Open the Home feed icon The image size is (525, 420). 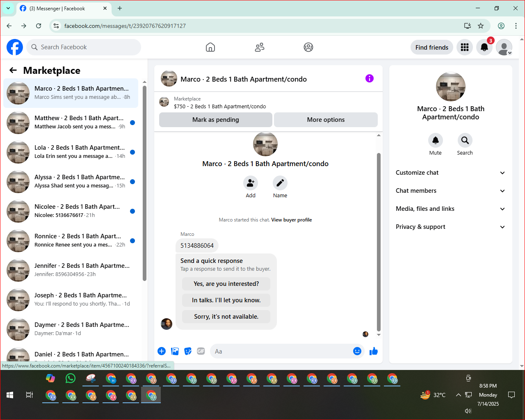click(x=210, y=47)
